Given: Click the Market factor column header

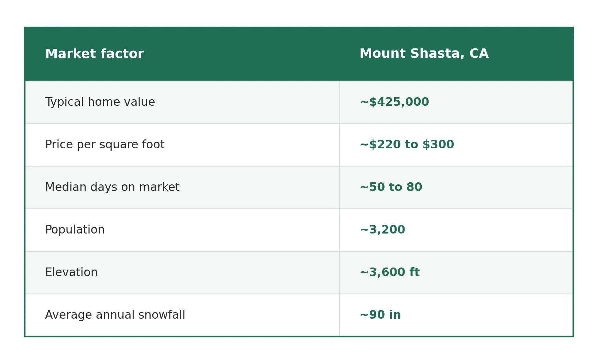Looking at the screenshot, I should (95, 54).
